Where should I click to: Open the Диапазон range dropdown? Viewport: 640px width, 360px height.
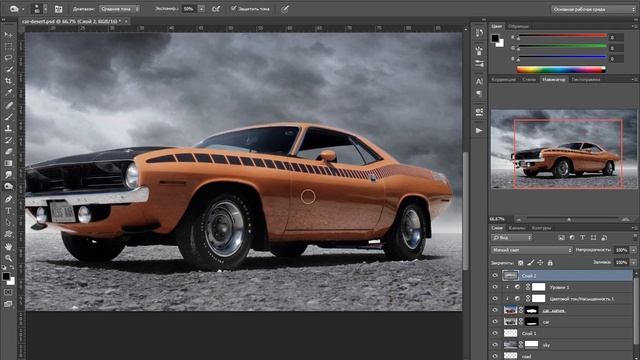pos(120,9)
